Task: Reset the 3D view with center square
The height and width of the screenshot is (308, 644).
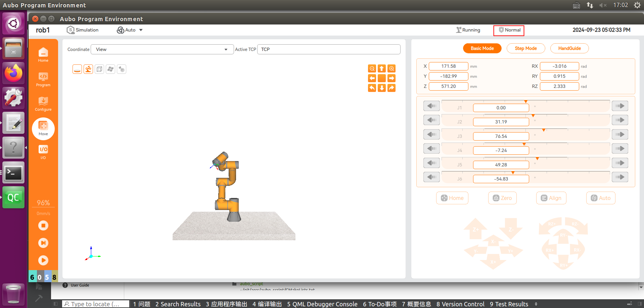Action: pyautogui.click(x=382, y=78)
